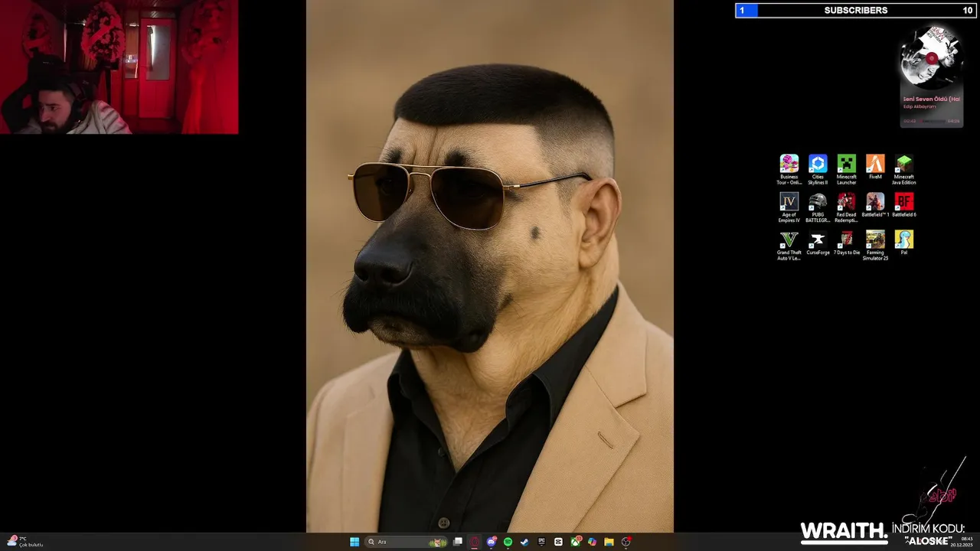Screen dimensions: 980x551
Task: Open Copilot from the taskbar
Action: [x=592, y=542]
